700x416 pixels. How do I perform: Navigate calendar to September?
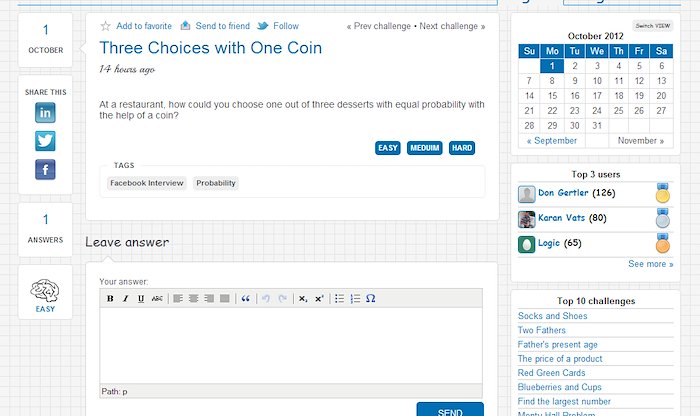click(x=552, y=141)
